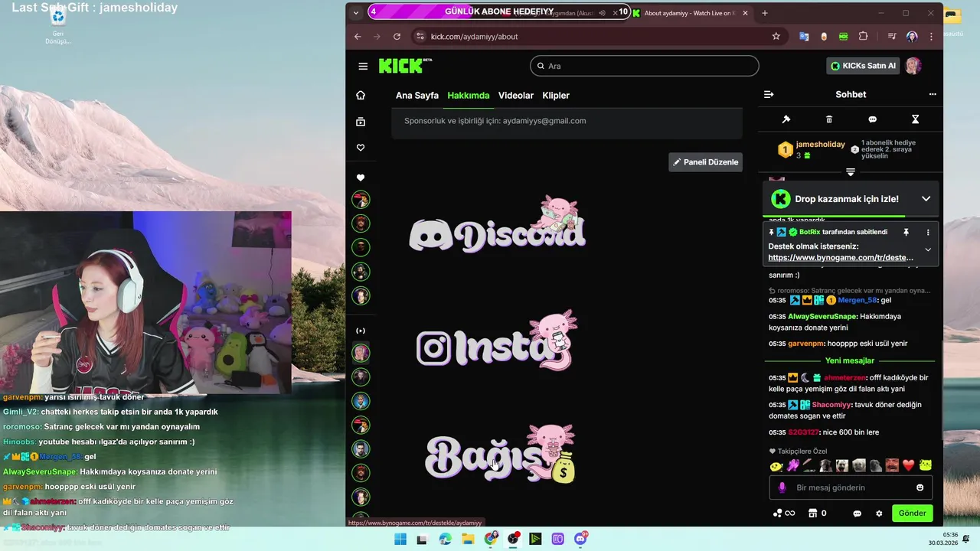Click username Mergen_58 in chat
The image size is (980, 551).
(857, 301)
